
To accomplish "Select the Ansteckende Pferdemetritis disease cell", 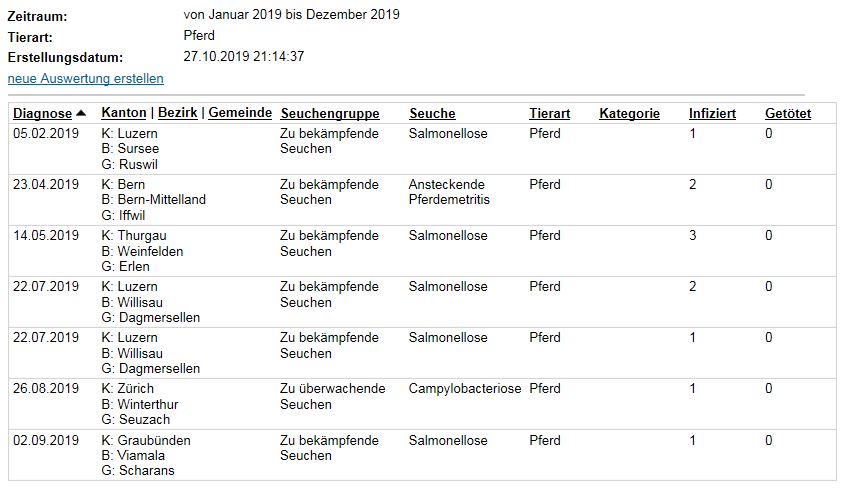I will [449, 192].
